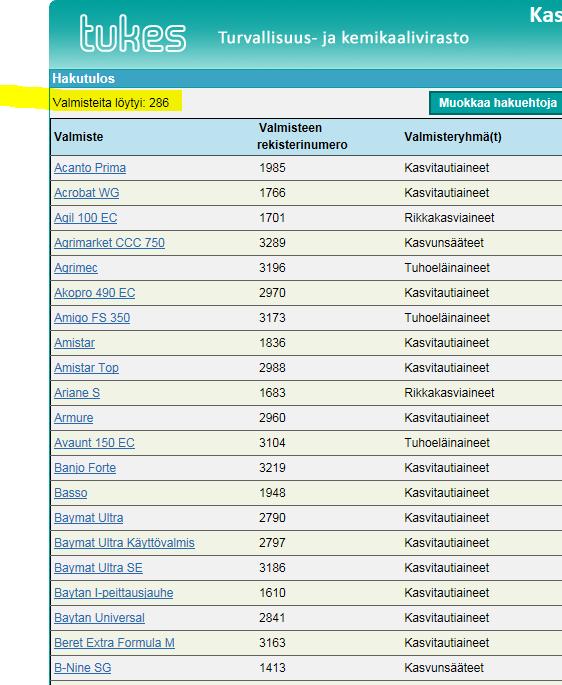This screenshot has width=562, height=685.
Task: Click register number 3196 cell
Action: point(272,268)
